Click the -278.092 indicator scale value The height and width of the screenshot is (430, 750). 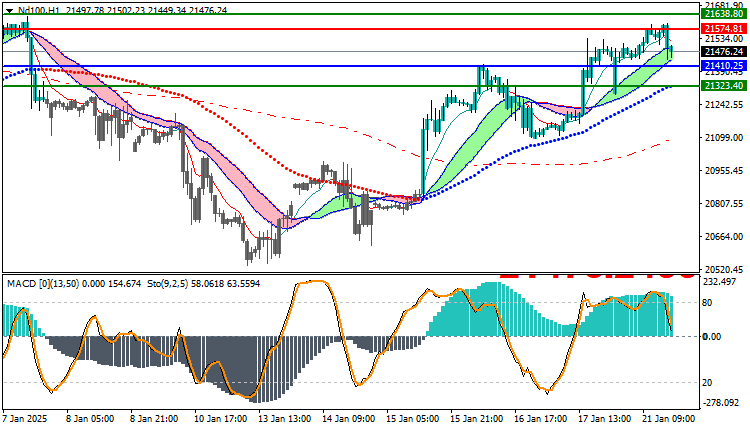tap(719, 403)
